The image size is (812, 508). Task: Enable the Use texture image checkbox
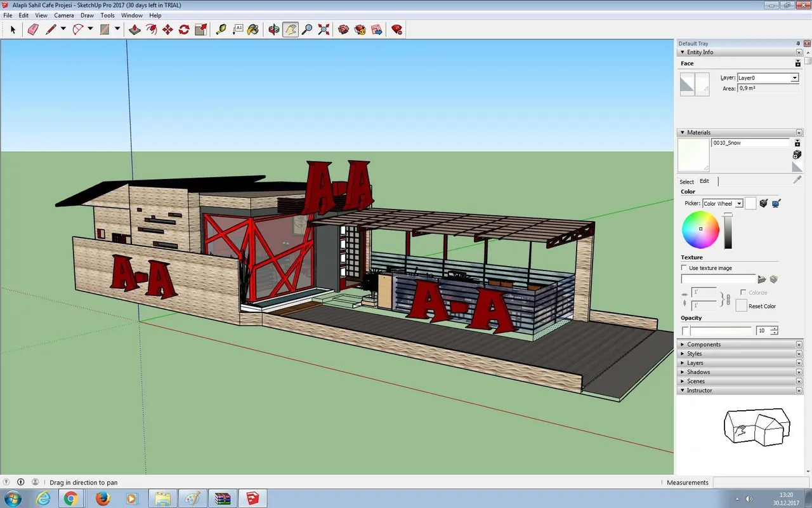(x=684, y=268)
